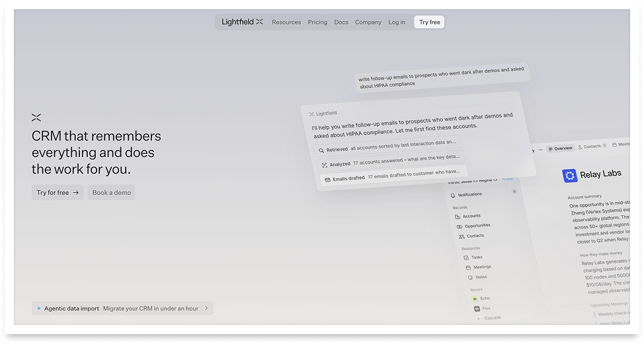This screenshot has width=644, height=344.
Task: Click the Emails drafted envelope icon
Action: click(328, 180)
